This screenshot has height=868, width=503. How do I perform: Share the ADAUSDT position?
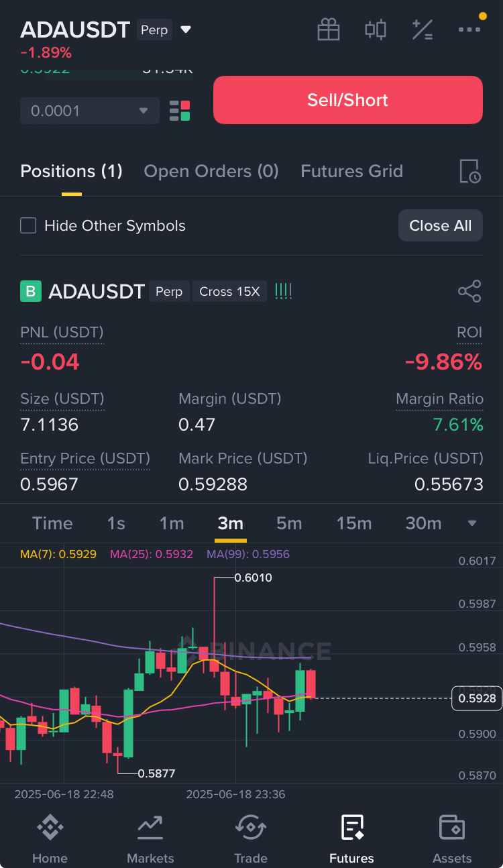pos(469,292)
